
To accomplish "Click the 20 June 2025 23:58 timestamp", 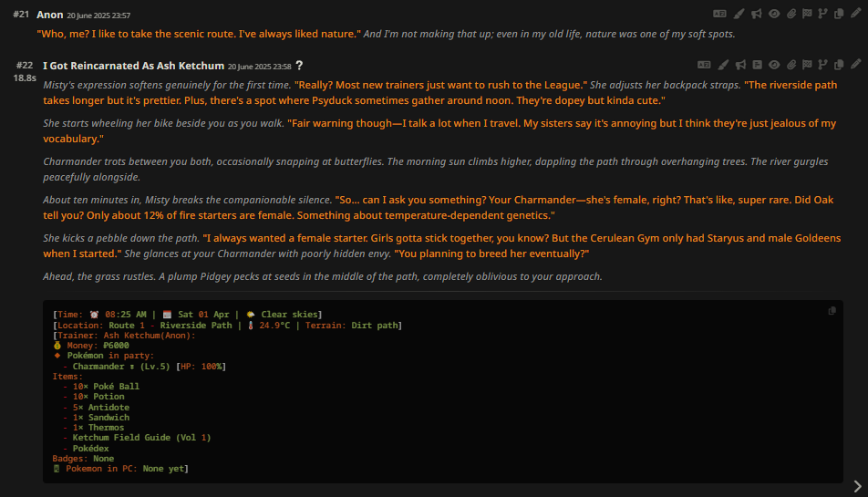I will coord(259,67).
